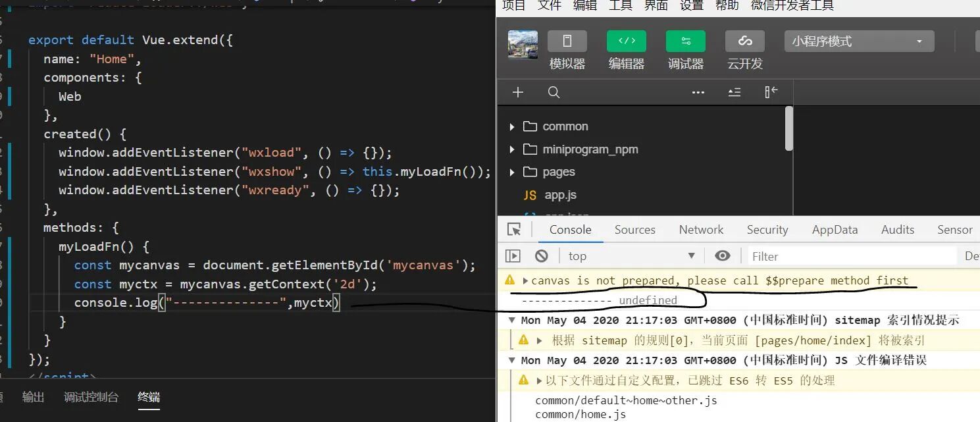Switch to the Security tab
This screenshot has height=422, width=980.
tap(767, 230)
